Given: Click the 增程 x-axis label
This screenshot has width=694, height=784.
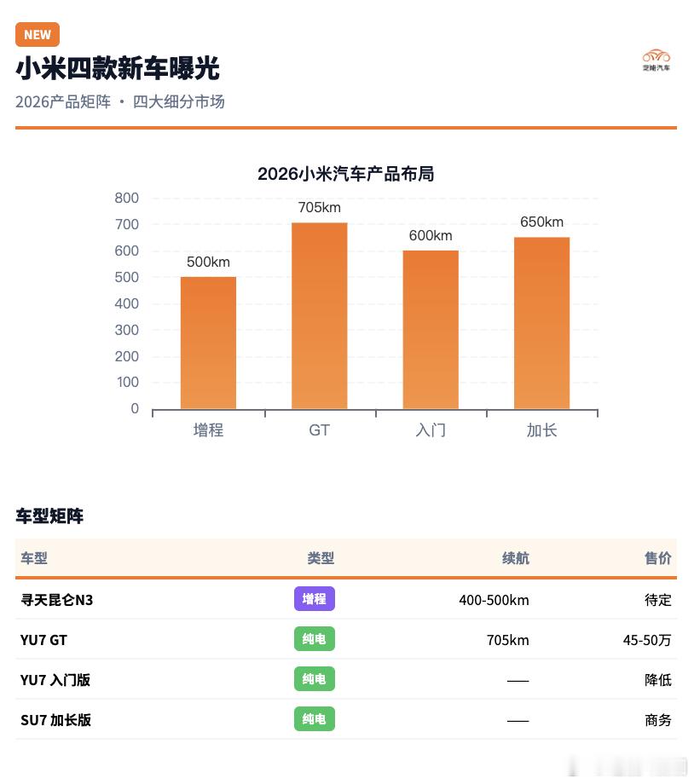Looking at the screenshot, I should click(208, 430).
